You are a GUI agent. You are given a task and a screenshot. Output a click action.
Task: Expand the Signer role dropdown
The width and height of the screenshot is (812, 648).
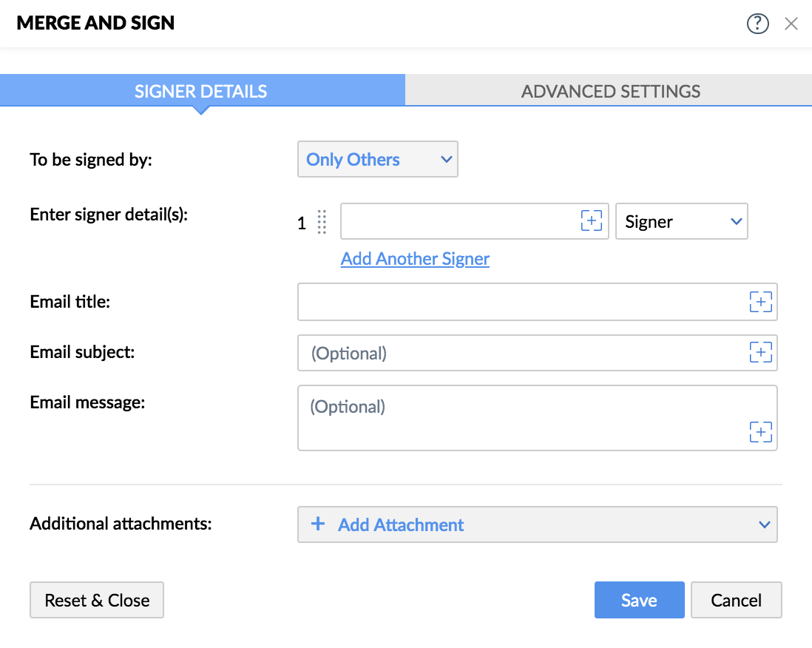[682, 222]
